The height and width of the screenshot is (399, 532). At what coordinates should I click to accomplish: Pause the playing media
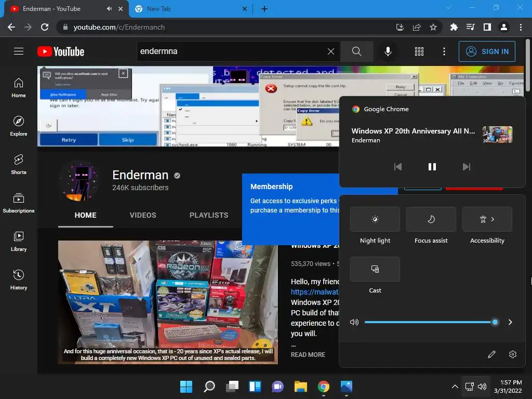432,167
